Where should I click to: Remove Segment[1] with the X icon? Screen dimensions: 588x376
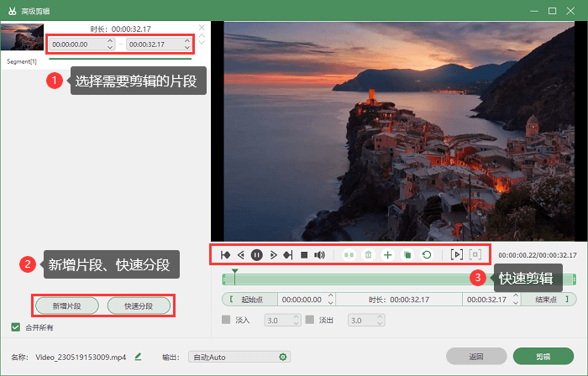pos(202,28)
